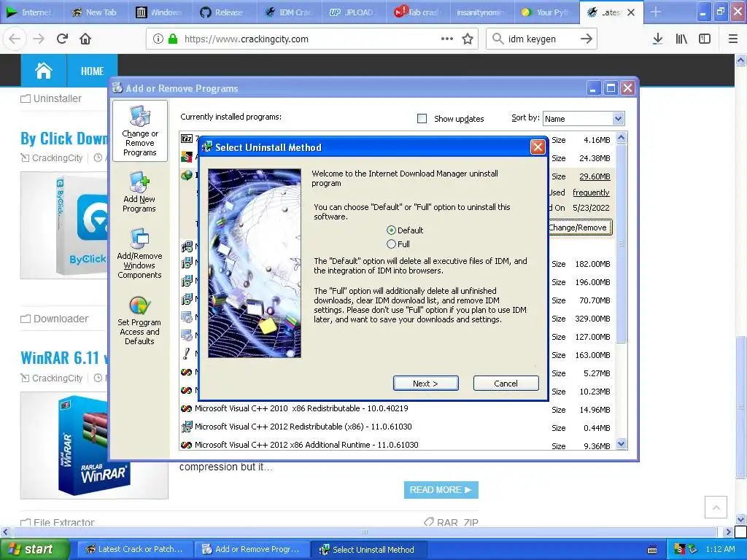Show site information icon in address bar
747x560 pixels.
pyautogui.click(x=158, y=39)
